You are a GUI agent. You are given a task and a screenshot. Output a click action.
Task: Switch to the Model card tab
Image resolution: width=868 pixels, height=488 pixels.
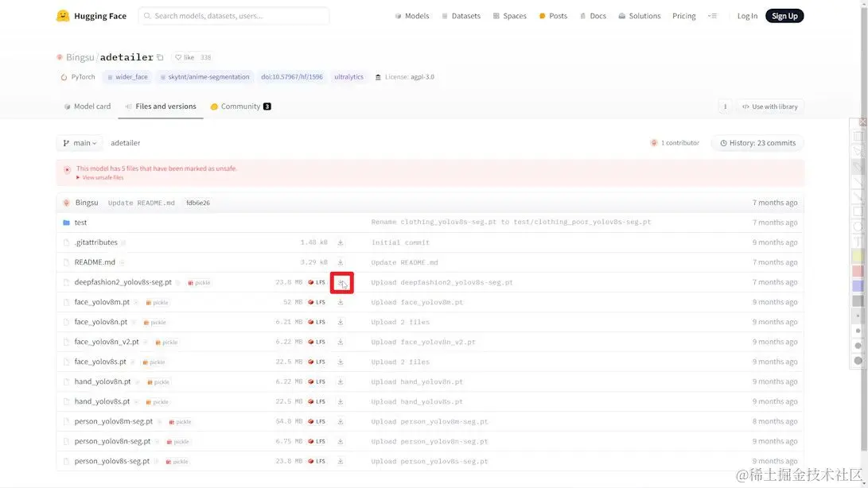pos(88,107)
